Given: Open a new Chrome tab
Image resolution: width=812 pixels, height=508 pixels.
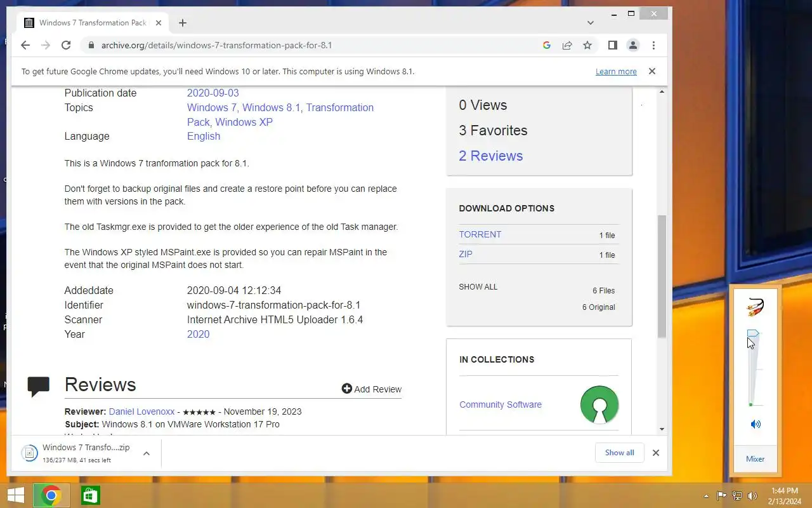Looking at the screenshot, I should 183,23.
